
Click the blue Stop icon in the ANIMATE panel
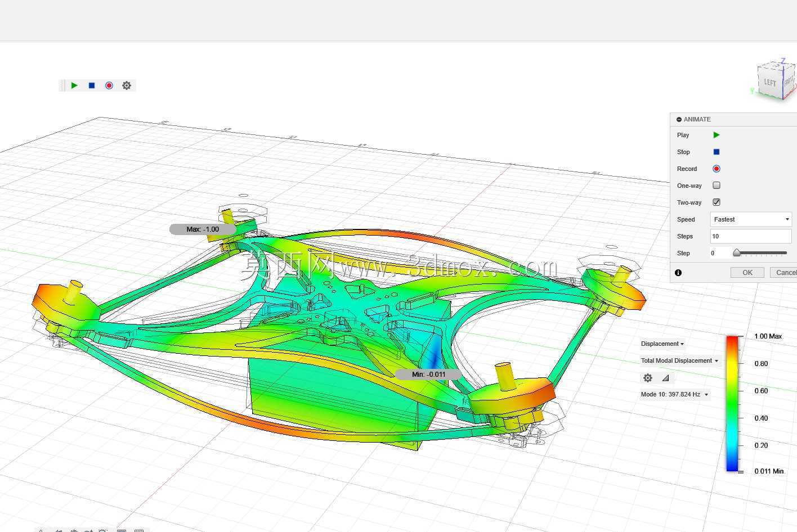coord(717,152)
